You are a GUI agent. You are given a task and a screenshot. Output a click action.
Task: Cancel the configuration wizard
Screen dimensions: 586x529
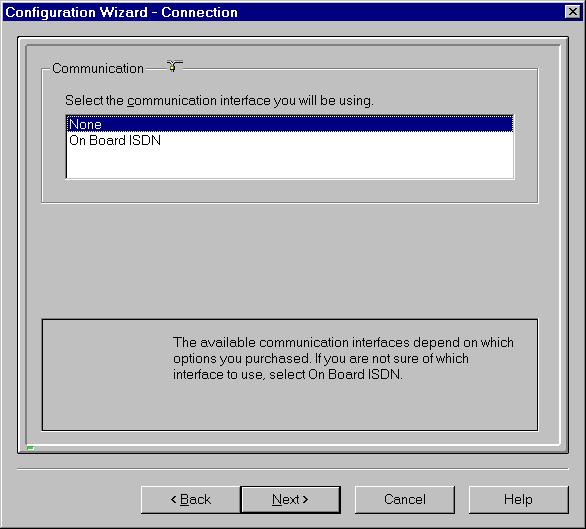point(405,499)
